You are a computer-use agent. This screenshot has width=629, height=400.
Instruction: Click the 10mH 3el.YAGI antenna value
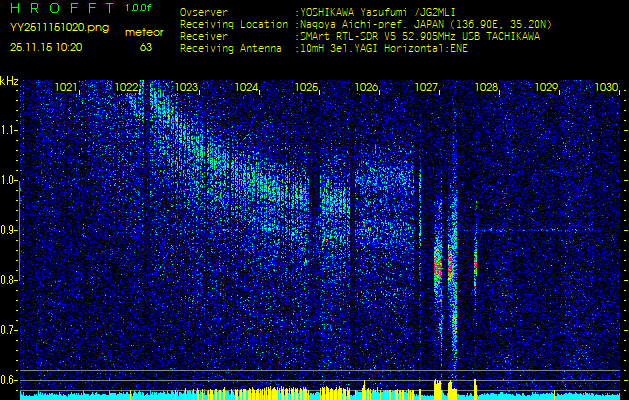coord(383,49)
